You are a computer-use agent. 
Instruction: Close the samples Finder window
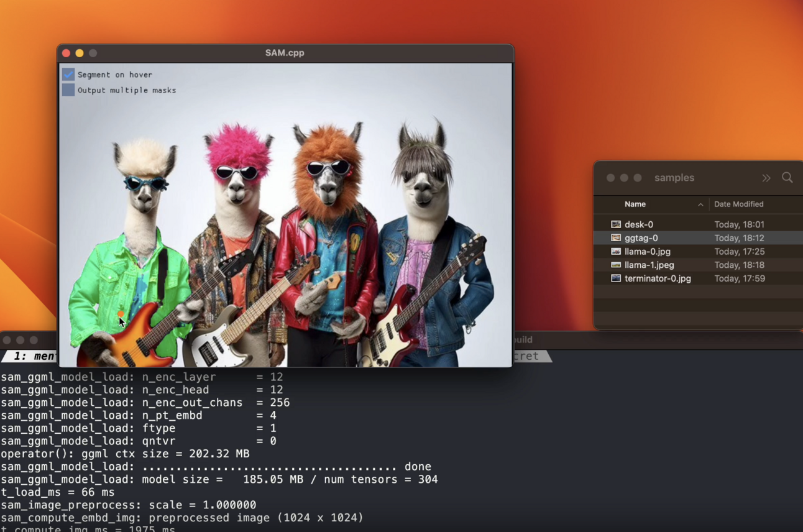[610, 178]
